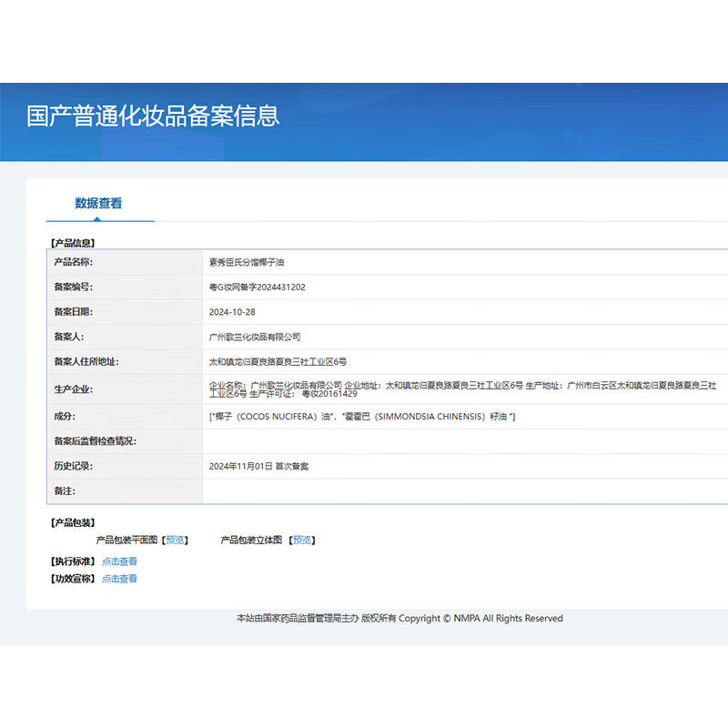Image resolution: width=728 pixels, height=728 pixels.
Task: Click the 产品名称 row label
Action: [x=74, y=262]
